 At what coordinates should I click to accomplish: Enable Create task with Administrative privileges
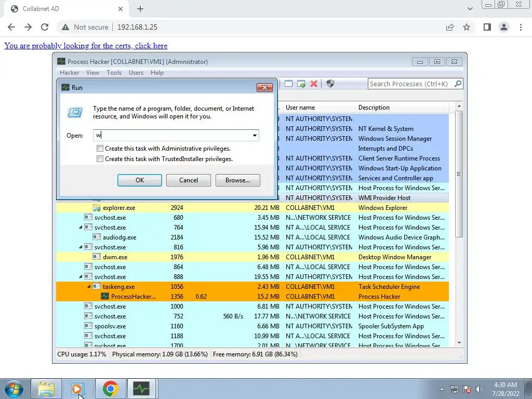[100, 148]
